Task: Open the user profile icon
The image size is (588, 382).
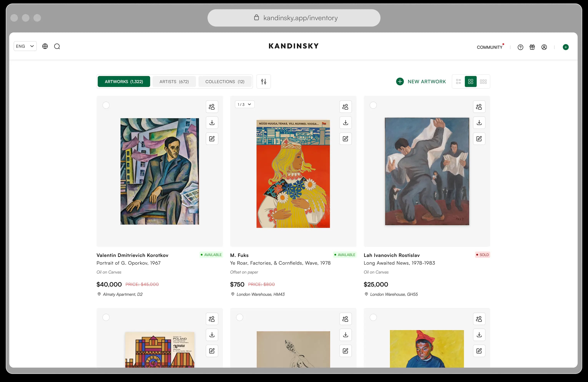Action: coord(544,47)
